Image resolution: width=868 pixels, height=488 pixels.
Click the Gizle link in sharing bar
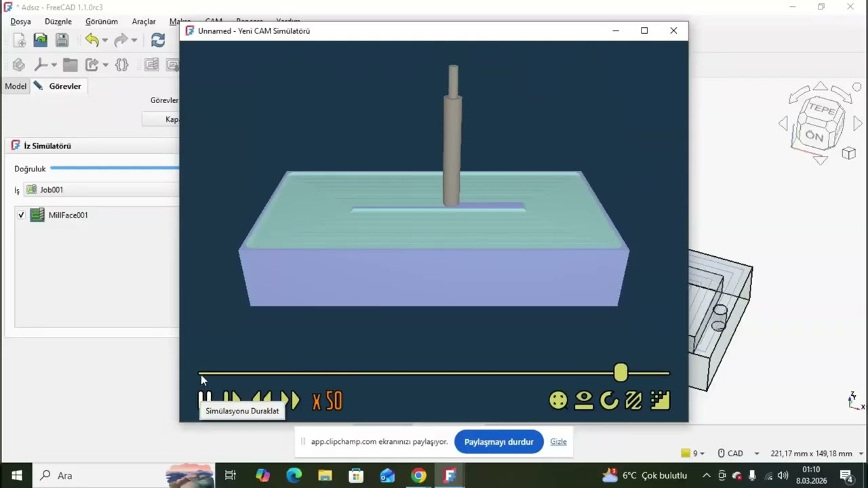[x=558, y=441]
